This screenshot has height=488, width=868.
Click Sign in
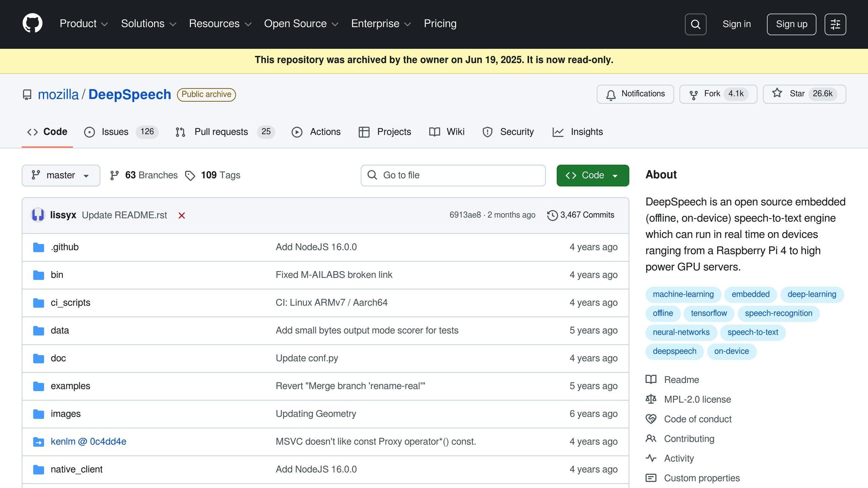click(737, 24)
